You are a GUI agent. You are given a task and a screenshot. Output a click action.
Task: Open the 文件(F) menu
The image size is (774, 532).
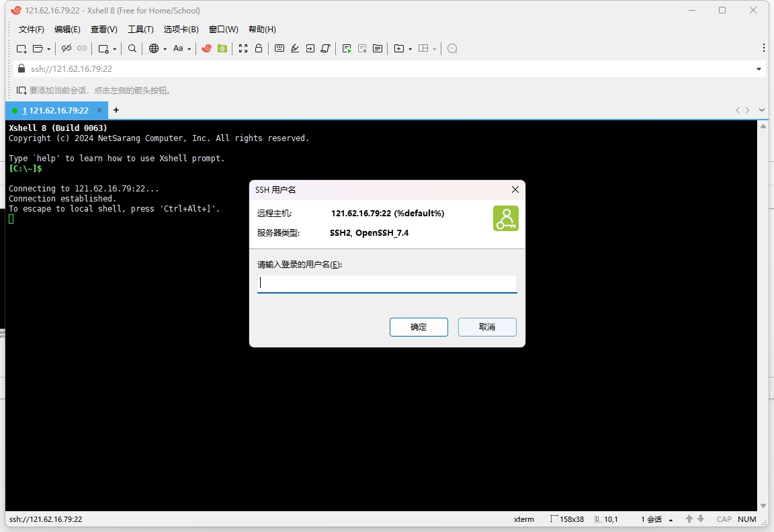(x=31, y=29)
